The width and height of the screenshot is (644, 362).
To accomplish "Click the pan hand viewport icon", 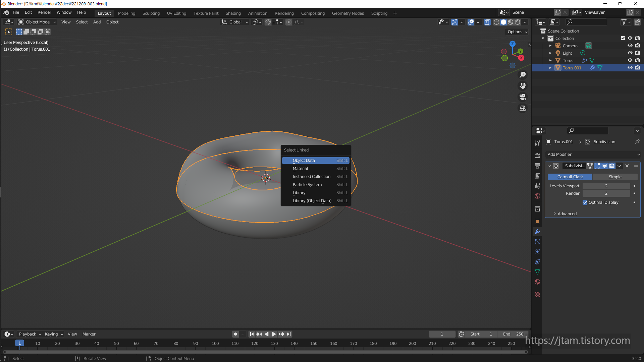I will pyautogui.click(x=523, y=86).
